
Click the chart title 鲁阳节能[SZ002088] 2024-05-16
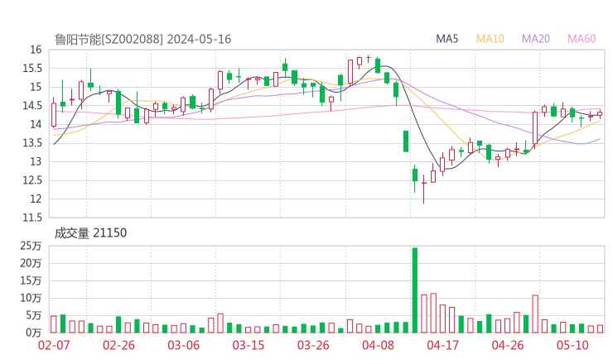pyautogui.click(x=142, y=39)
